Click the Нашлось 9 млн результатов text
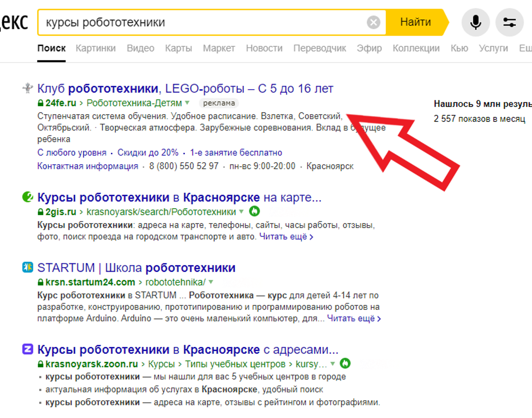 (x=483, y=104)
